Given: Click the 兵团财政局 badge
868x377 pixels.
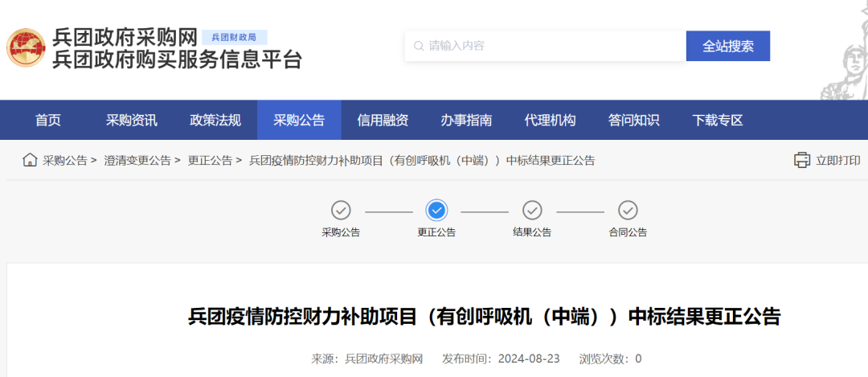Looking at the screenshot, I should (x=234, y=38).
